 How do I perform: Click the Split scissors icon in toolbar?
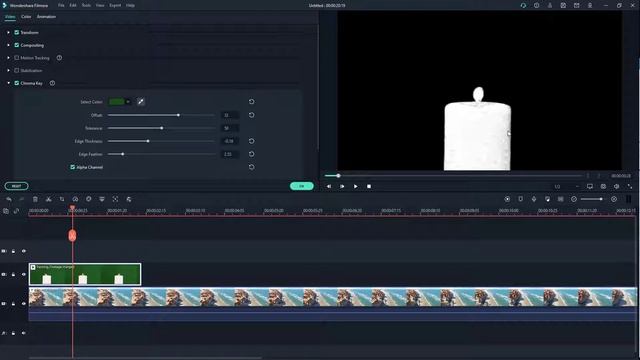(x=49, y=199)
